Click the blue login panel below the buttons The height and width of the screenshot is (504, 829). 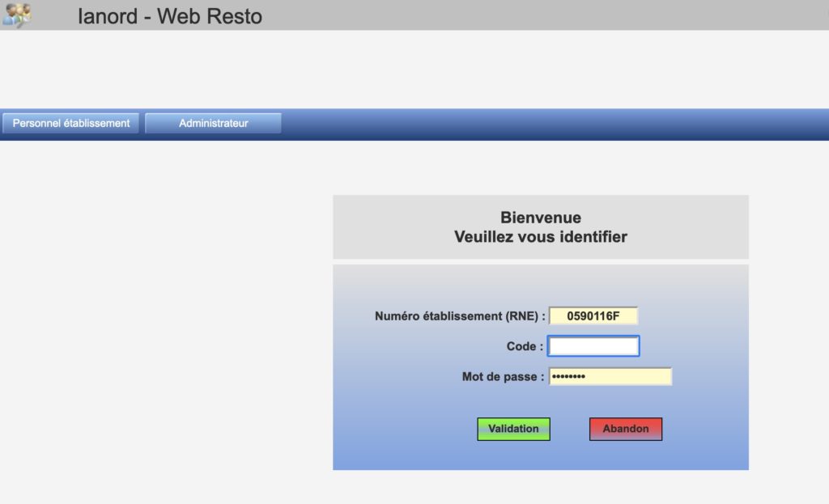[x=540, y=455]
